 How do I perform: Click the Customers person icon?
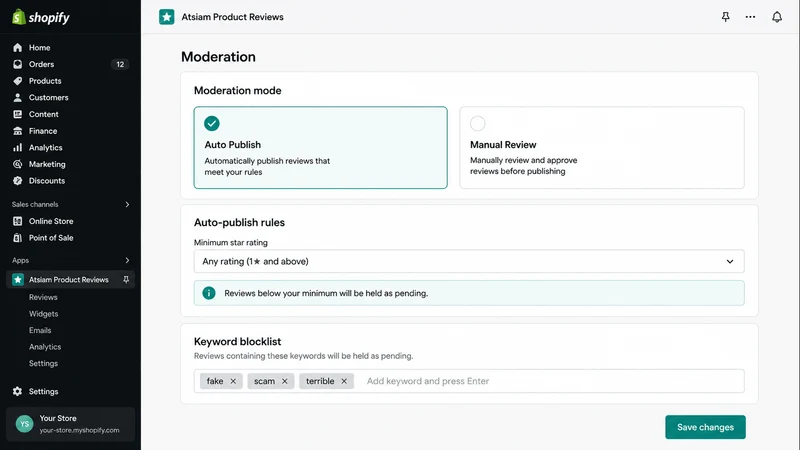point(17,97)
